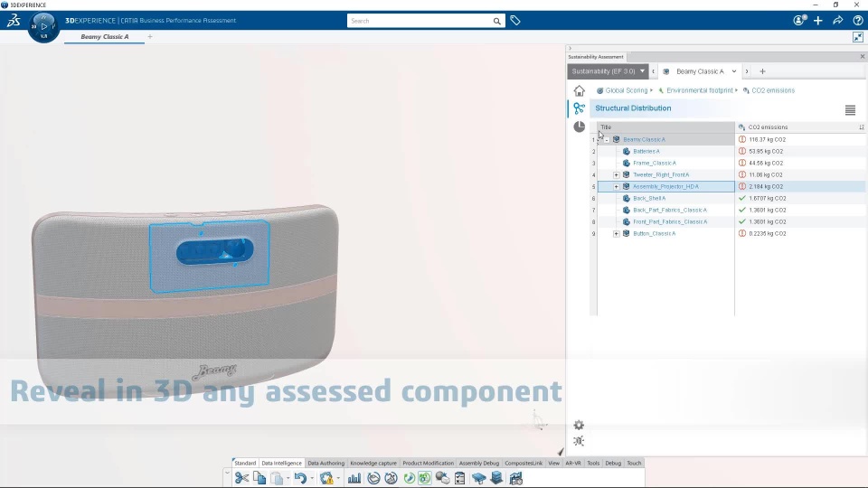
Task: Go to the Sustainability Assessment home icon
Action: pos(579,90)
